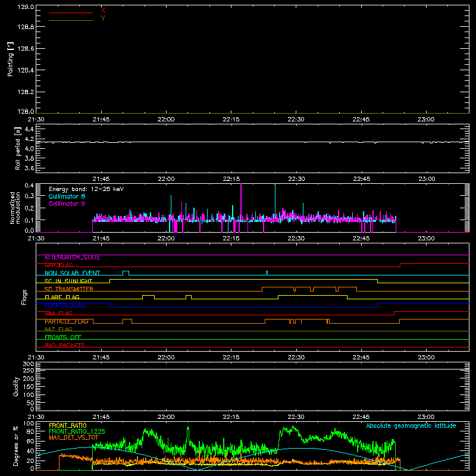Viewport: 476px width, 476px height.
Task: Select the SAA_FLAG label
Action: (58, 314)
